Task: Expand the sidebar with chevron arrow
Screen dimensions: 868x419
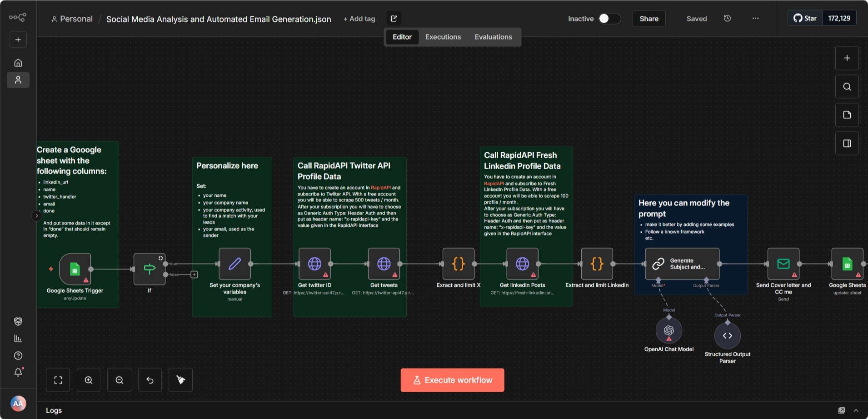Action: pyautogui.click(x=36, y=216)
